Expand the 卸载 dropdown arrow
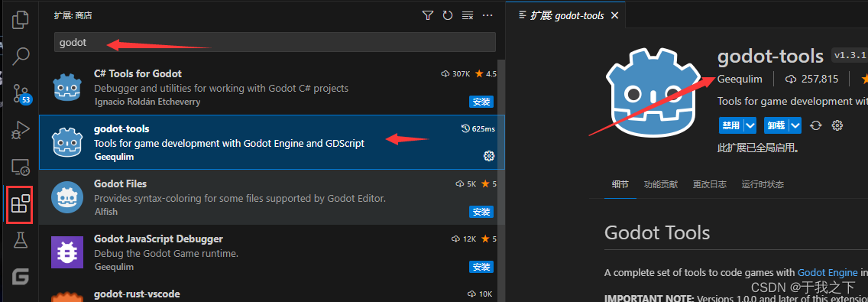868x302 pixels. click(795, 125)
